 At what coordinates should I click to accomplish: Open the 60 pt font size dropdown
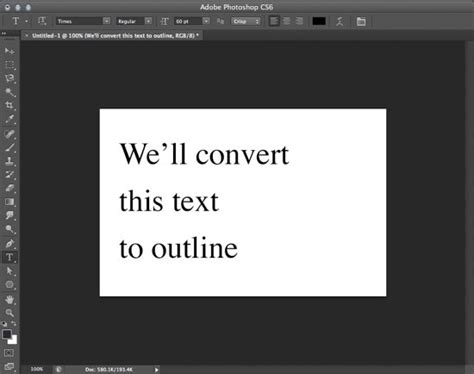[206, 21]
